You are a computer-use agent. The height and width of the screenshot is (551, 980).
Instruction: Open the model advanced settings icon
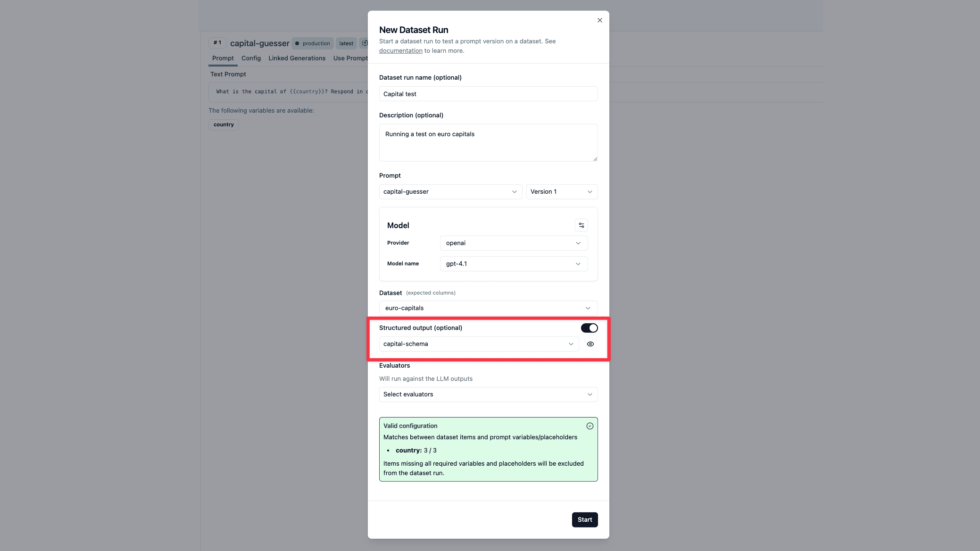coord(581,225)
